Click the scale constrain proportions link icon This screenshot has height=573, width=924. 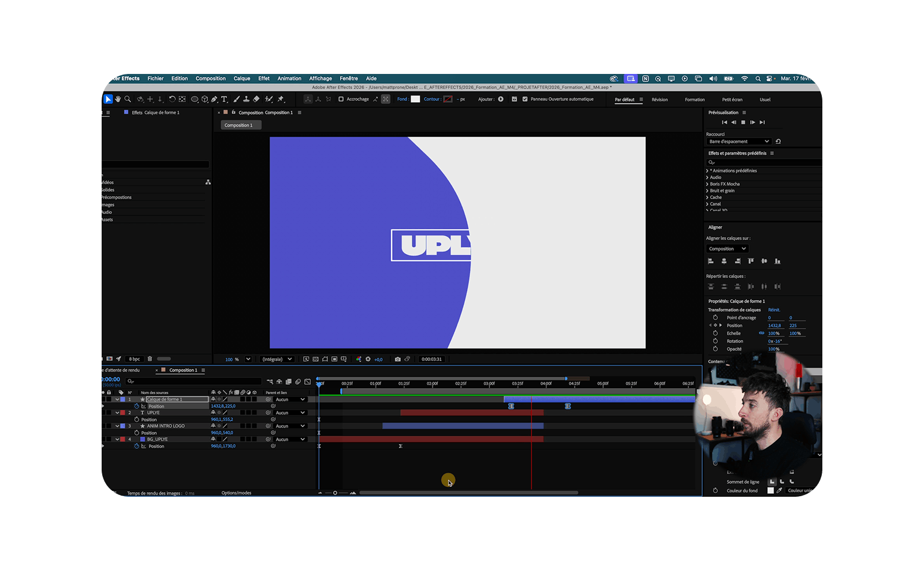tap(762, 333)
